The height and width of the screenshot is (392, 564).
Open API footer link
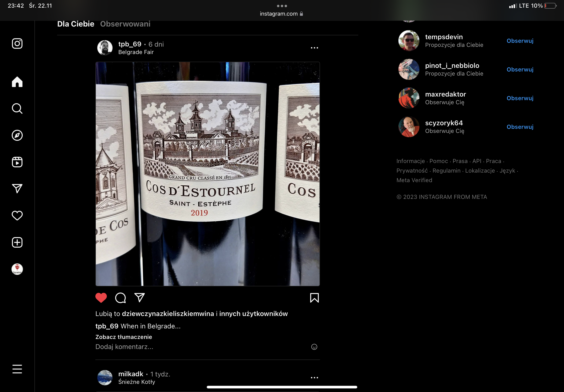477,161
